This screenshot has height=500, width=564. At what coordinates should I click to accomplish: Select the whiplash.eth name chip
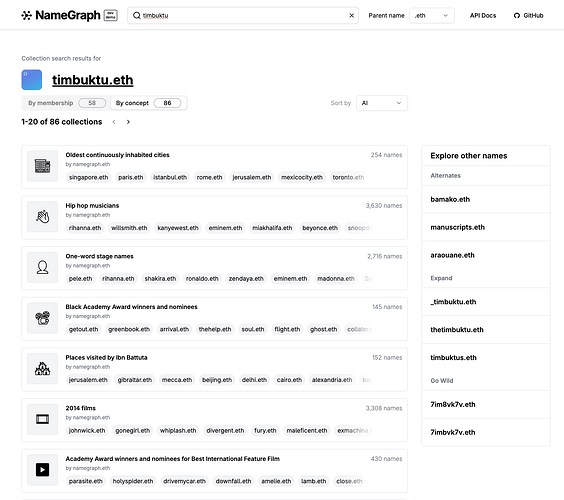tap(178, 431)
